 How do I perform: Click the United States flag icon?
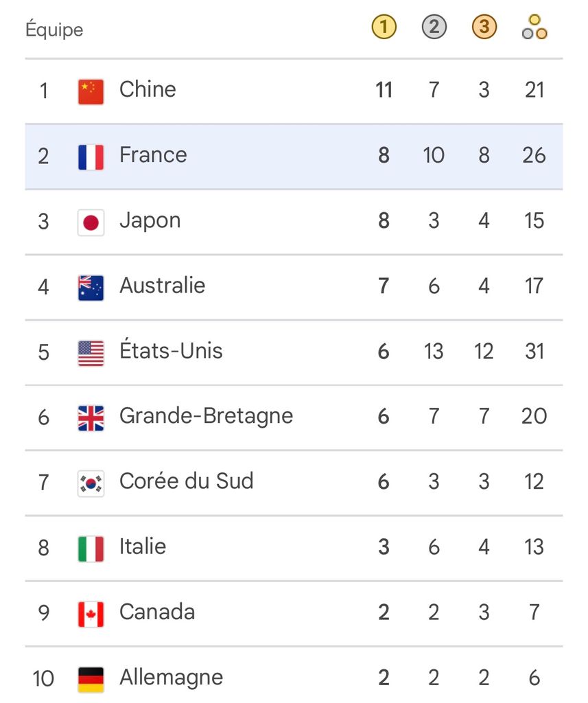pyautogui.click(x=91, y=354)
